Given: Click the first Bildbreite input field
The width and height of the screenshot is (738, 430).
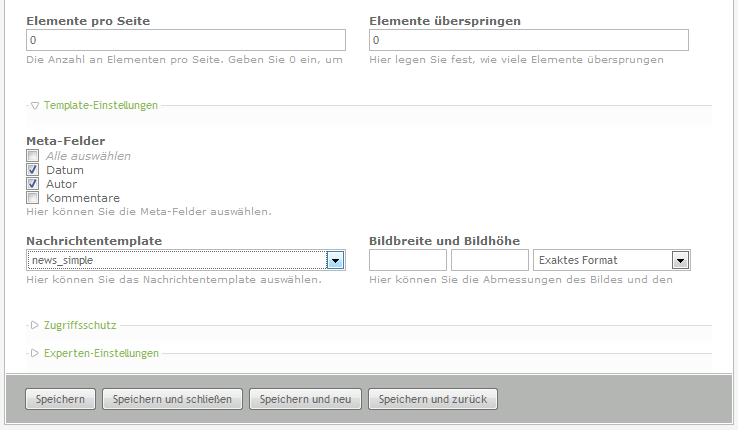Looking at the screenshot, I should coord(408,260).
